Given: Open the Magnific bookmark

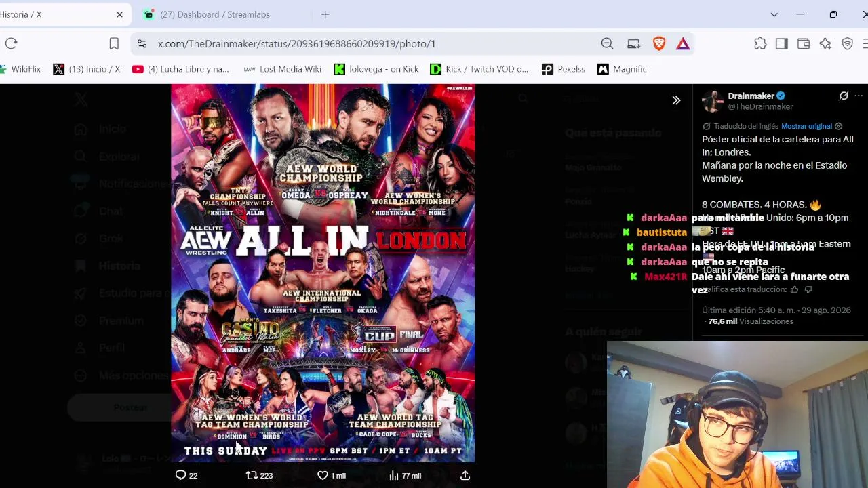Looking at the screenshot, I should pos(622,69).
